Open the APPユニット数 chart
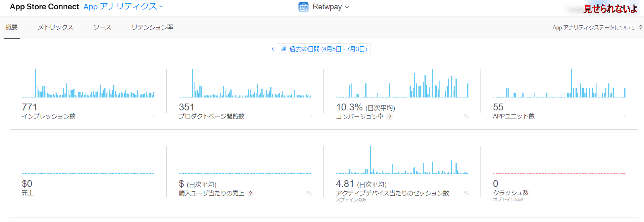The height and width of the screenshot is (222, 644). (x=559, y=85)
